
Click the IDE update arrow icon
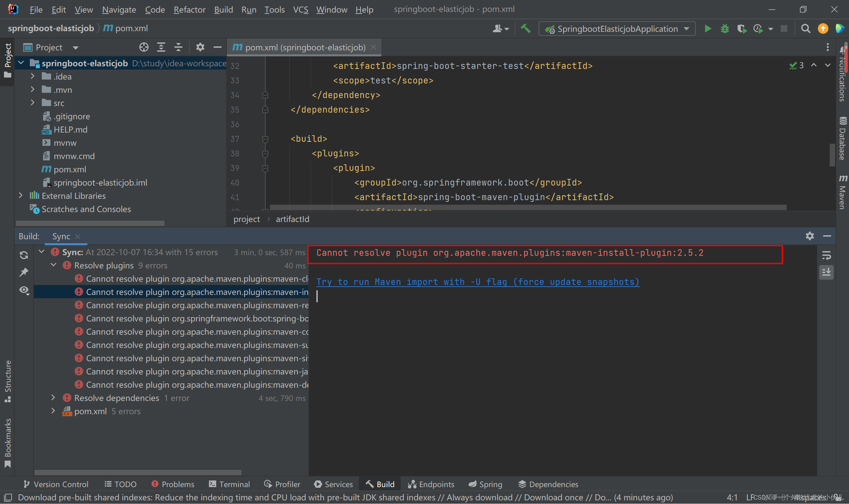coord(823,29)
